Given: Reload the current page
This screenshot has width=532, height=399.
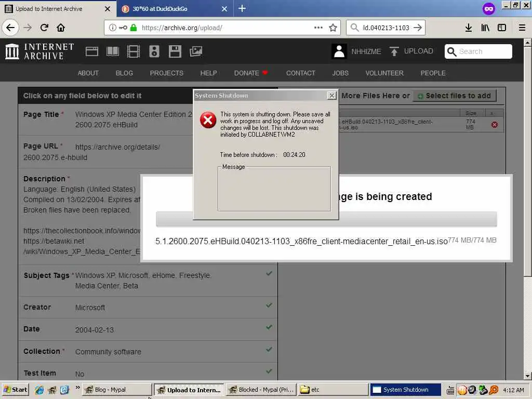Looking at the screenshot, I should [44, 28].
